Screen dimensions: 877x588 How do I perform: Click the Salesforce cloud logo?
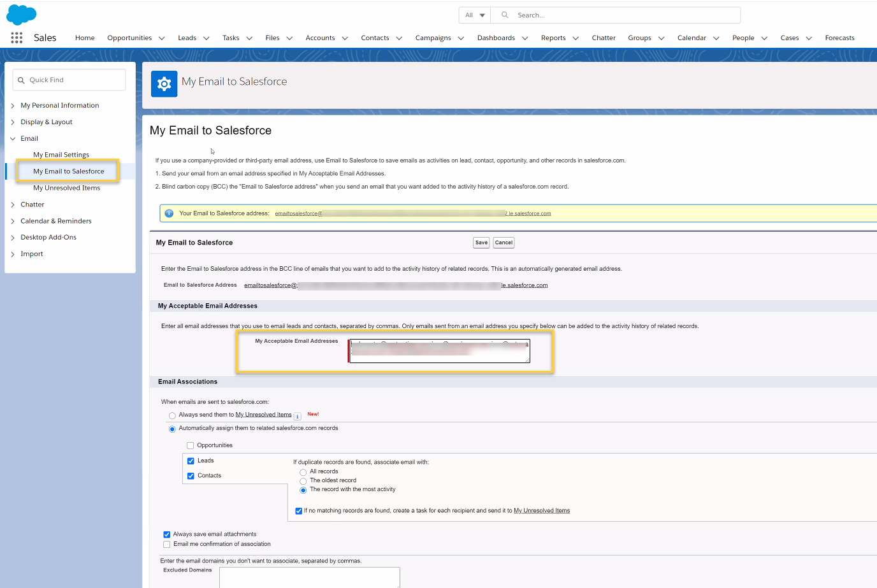pos(21,14)
